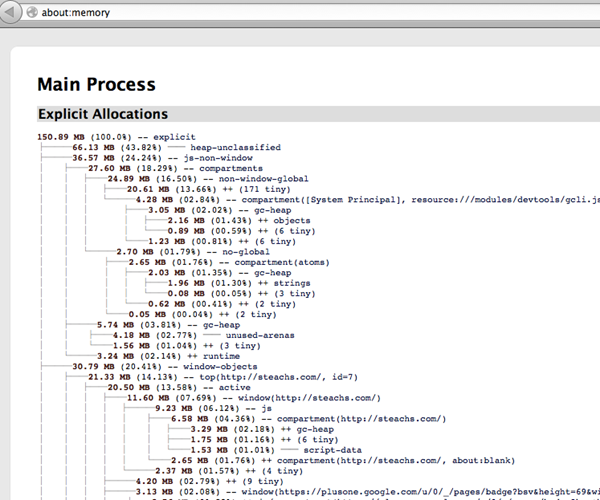Collapse the compartment(http://steachs.com/) 6.58 MB node
600x500 pixels.
point(308,419)
